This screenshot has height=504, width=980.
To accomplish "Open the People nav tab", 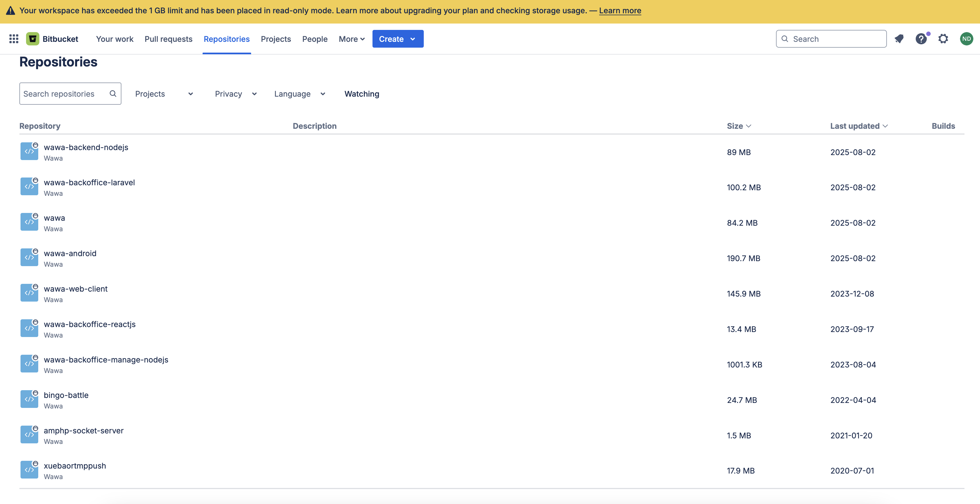I will pos(315,39).
